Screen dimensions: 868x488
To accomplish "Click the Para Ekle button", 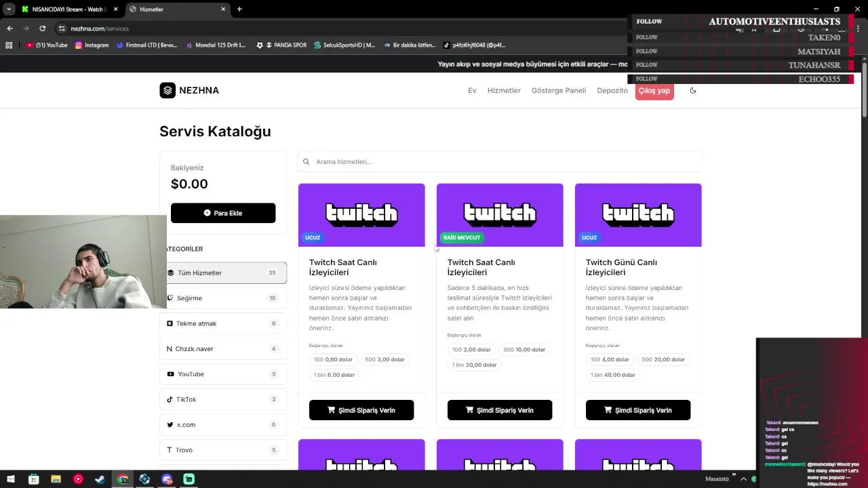I will (x=223, y=213).
